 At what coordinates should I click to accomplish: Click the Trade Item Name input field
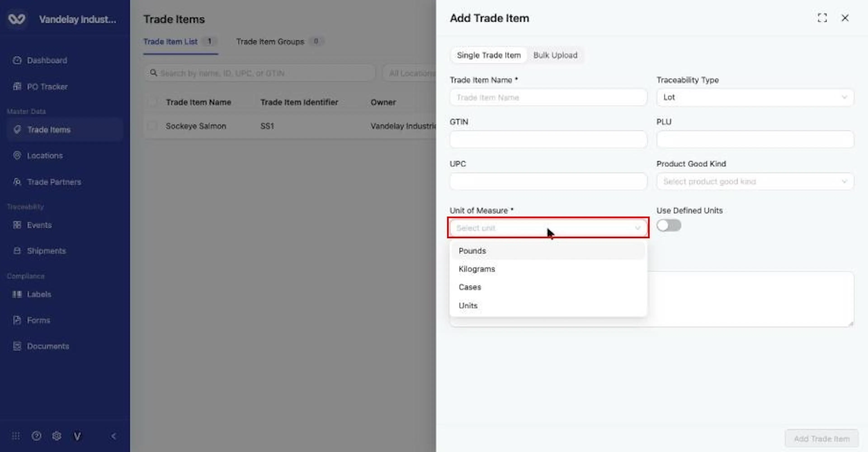pos(548,98)
